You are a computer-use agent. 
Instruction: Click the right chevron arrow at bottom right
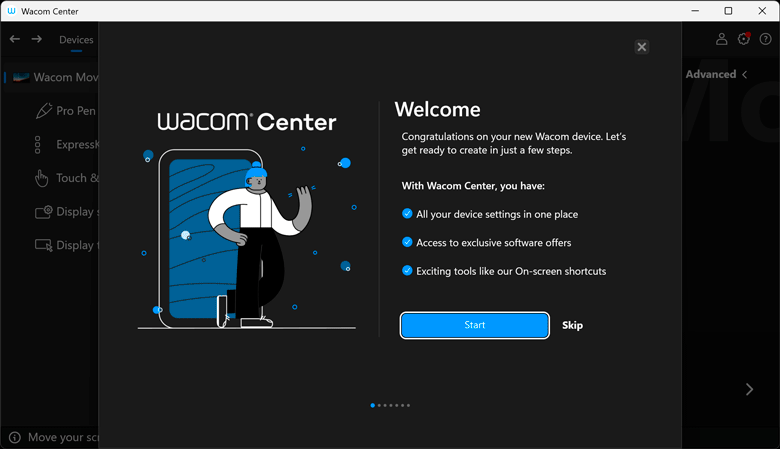coord(749,389)
